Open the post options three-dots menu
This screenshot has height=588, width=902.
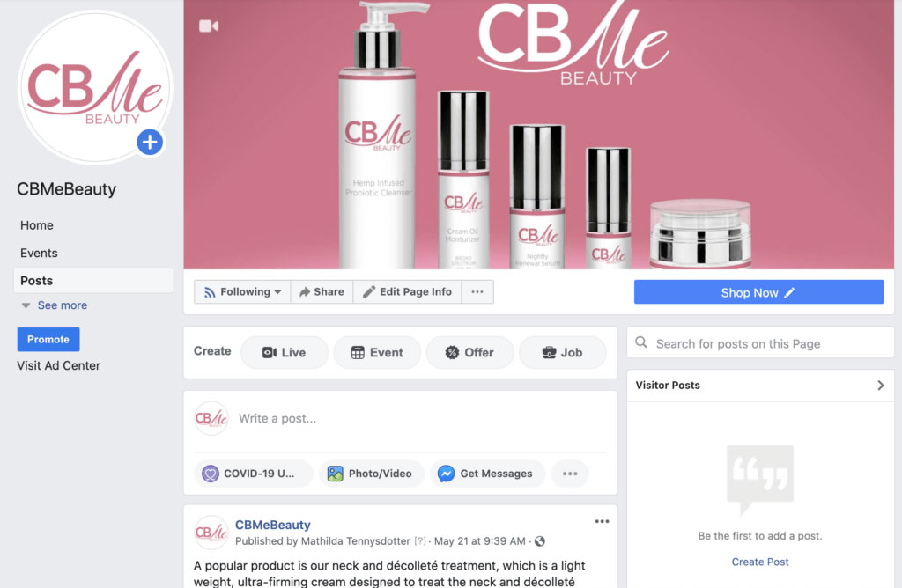point(602,521)
